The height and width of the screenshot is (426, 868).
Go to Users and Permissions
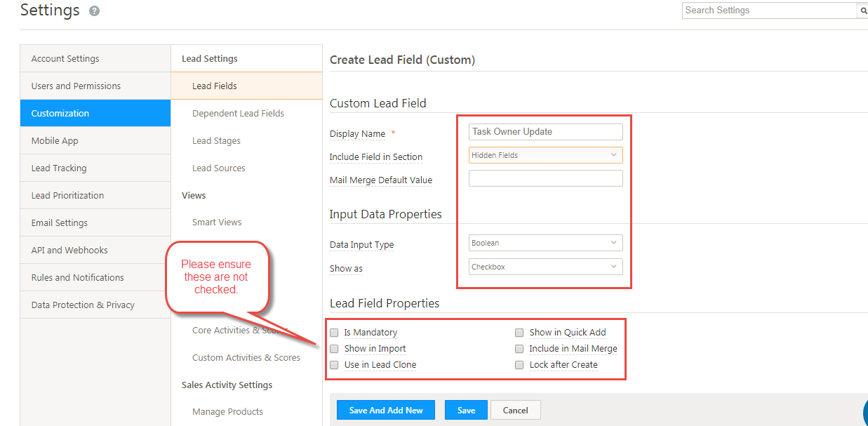(95, 86)
